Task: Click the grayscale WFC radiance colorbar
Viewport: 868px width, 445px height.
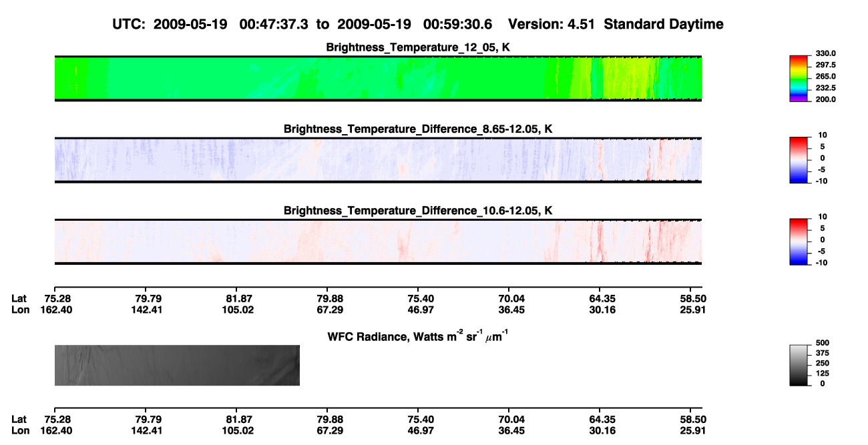Action: point(799,365)
